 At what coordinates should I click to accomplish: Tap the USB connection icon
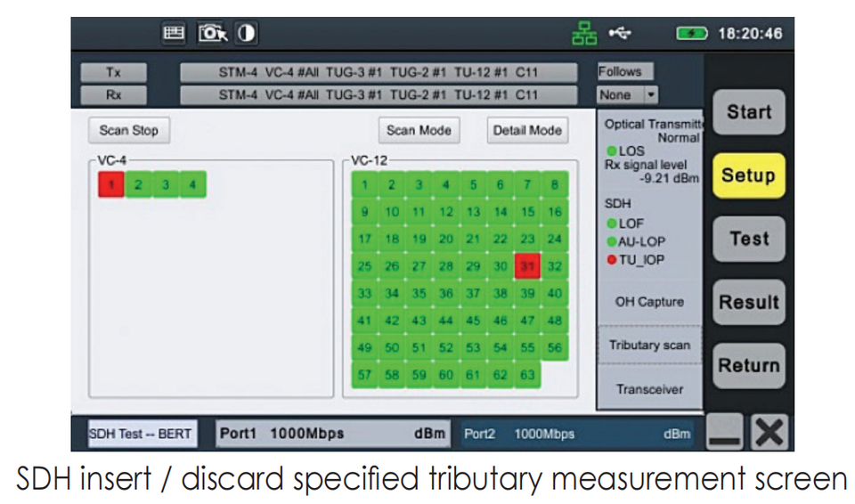click(620, 33)
